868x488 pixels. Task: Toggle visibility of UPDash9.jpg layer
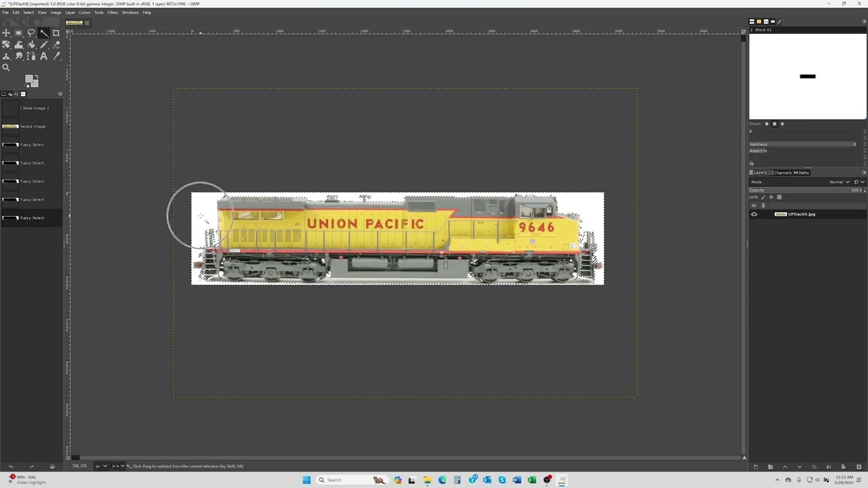coord(753,214)
